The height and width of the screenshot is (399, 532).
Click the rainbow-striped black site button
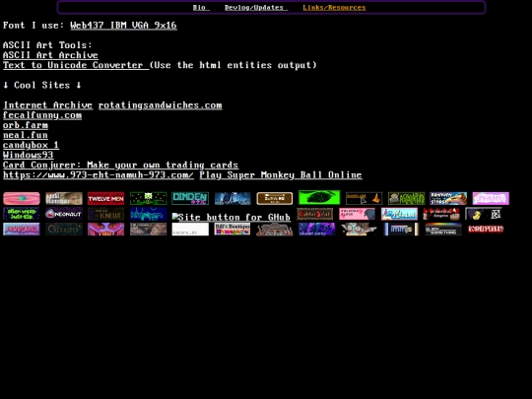443,229
